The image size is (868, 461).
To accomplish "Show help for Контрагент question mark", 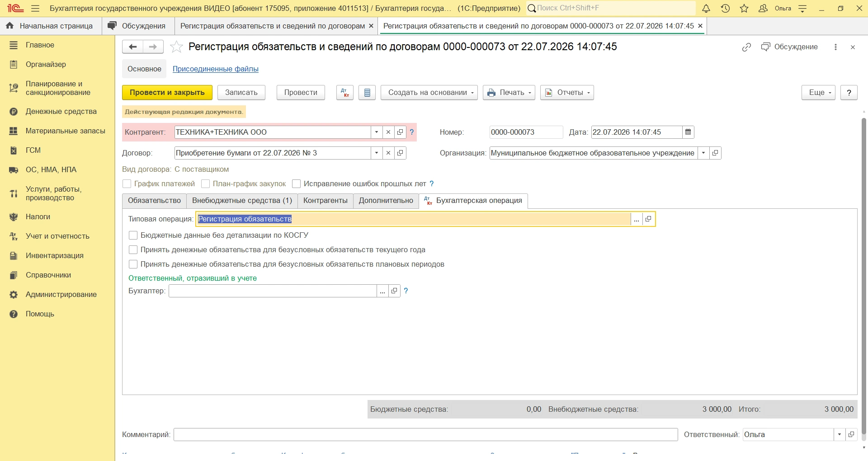I will (x=412, y=132).
